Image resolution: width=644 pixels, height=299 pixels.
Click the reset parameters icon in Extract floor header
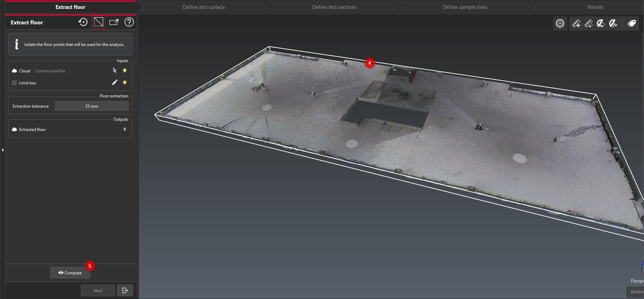tap(83, 22)
